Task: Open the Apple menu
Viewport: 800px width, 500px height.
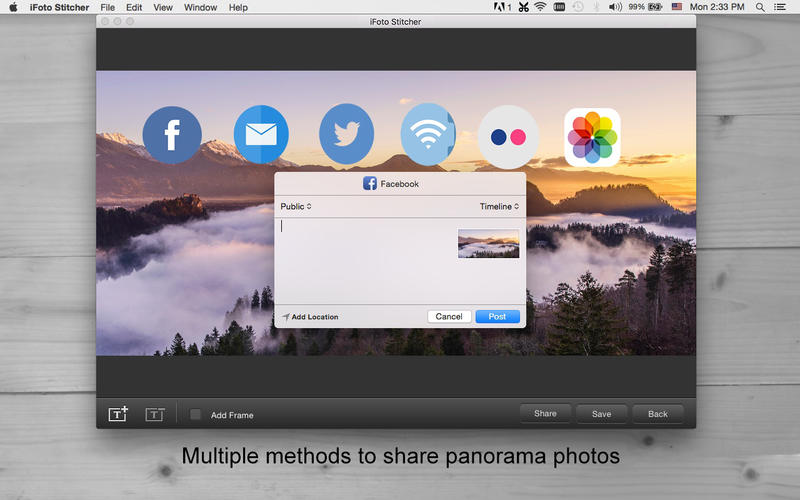Action: [x=14, y=7]
